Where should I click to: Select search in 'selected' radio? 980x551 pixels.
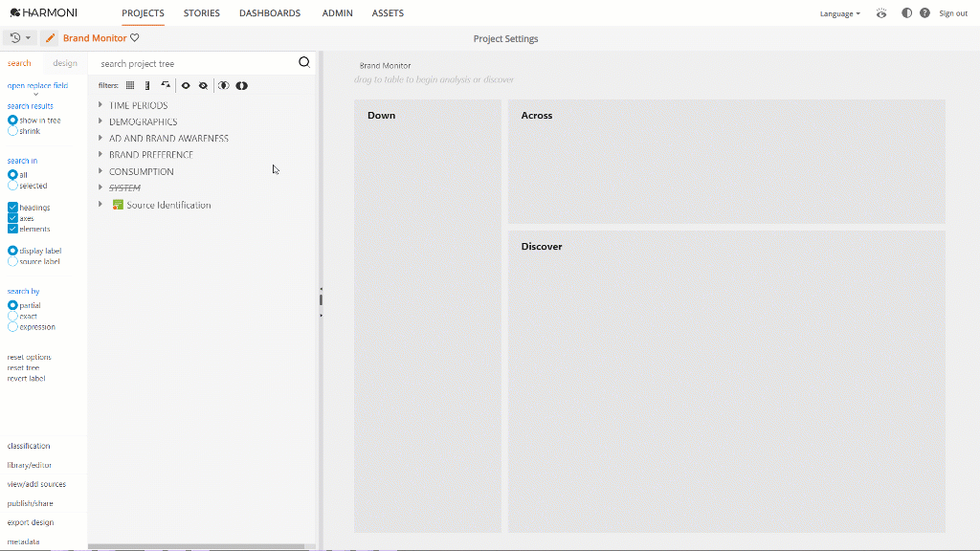tap(12, 186)
